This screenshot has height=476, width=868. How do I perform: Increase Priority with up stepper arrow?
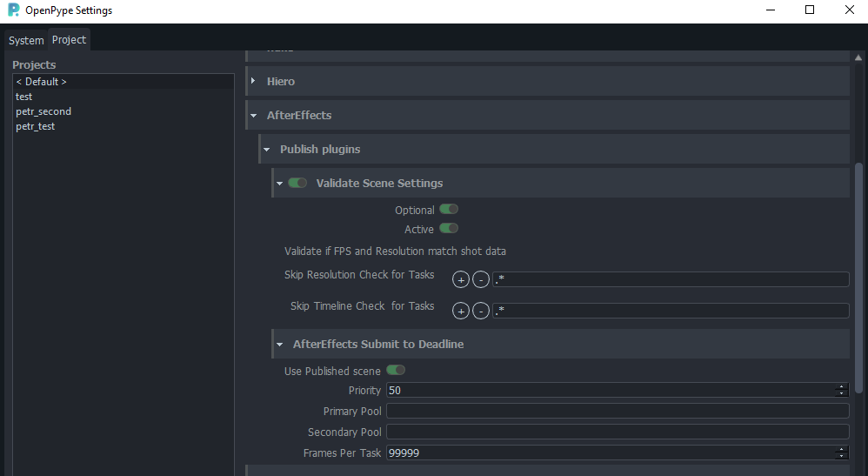[841, 386]
